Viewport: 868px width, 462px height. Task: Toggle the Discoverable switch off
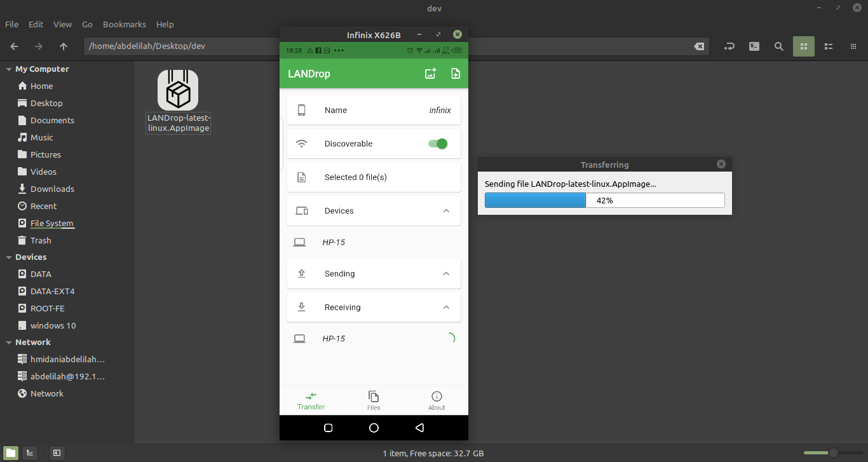pyautogui.click(x=438, y=144)
